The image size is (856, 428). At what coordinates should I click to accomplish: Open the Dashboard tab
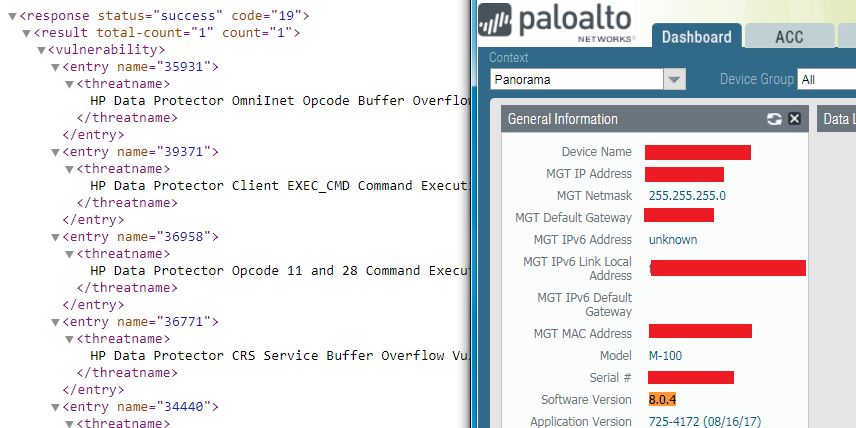(697, 37)
